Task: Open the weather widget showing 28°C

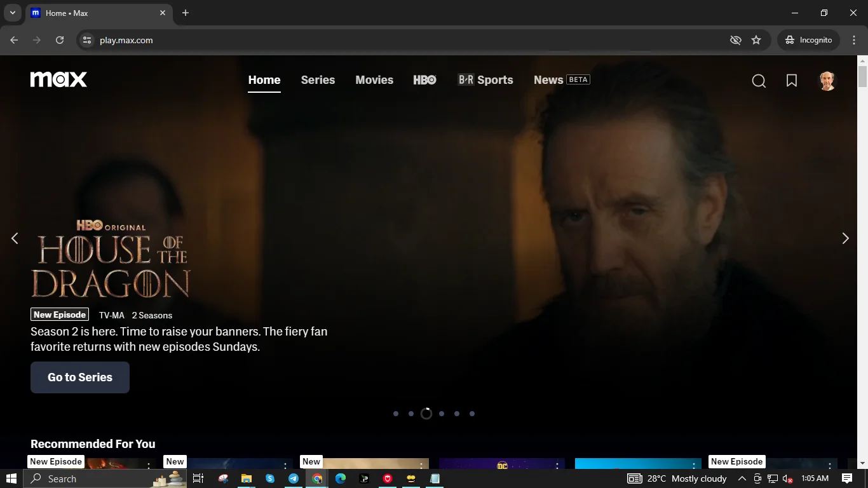Action: click(x=677, y=478)
